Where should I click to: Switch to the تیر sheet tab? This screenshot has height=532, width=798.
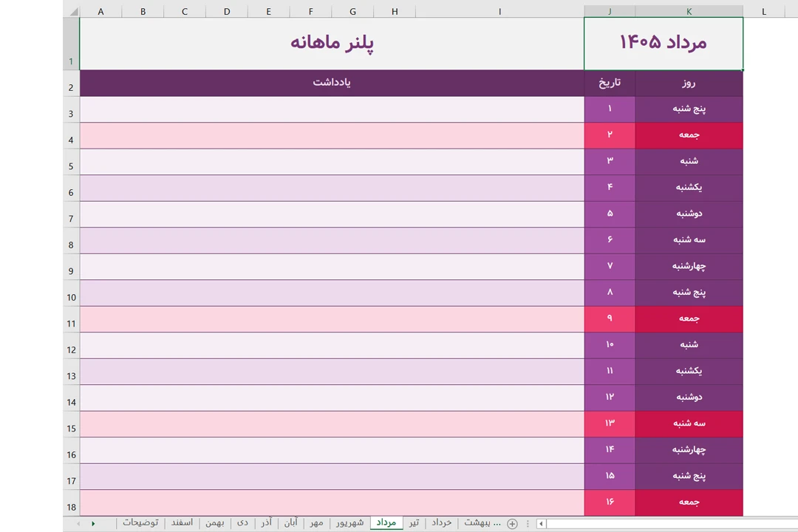(414, 523)
